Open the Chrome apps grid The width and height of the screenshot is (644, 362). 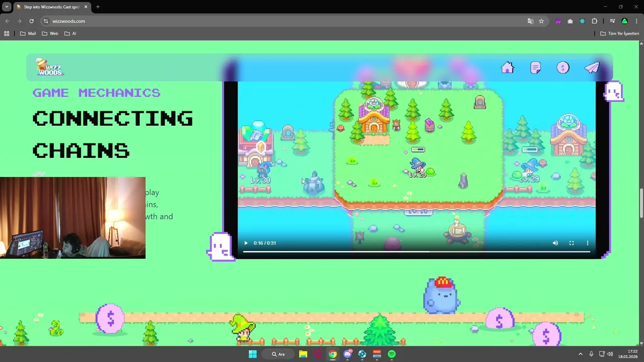click(7, 33)
